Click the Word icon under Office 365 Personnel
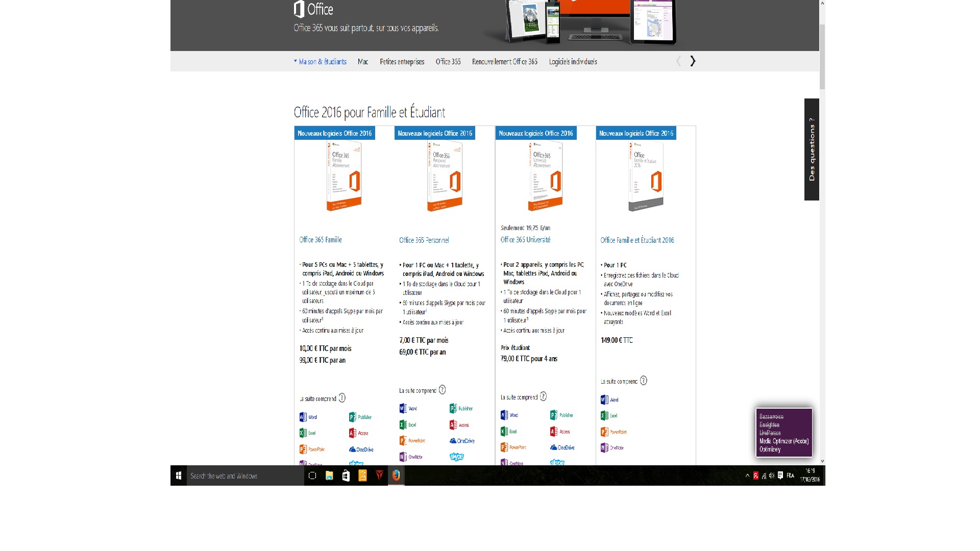Image resolution: width=980 pixels, height=551 pixels. tap(403, 408)
